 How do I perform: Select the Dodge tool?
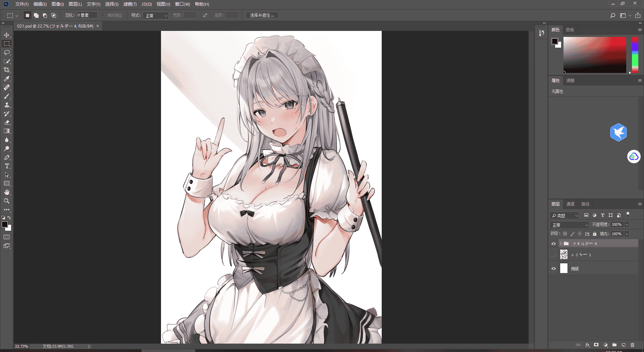[x=7, y=148]
